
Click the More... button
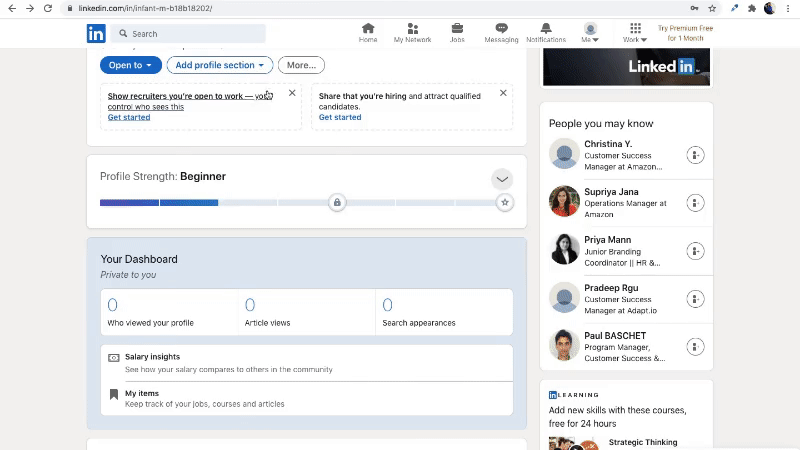coord(301,65)
